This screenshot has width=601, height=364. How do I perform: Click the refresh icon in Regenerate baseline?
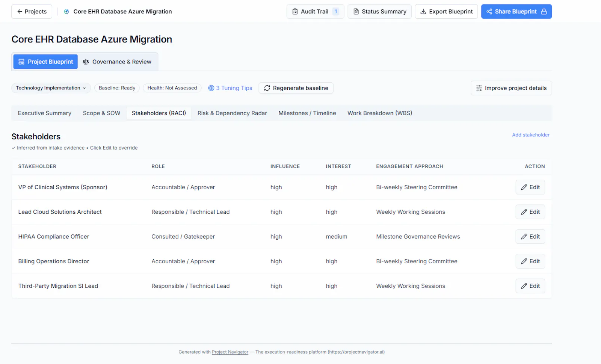point(267,88)
